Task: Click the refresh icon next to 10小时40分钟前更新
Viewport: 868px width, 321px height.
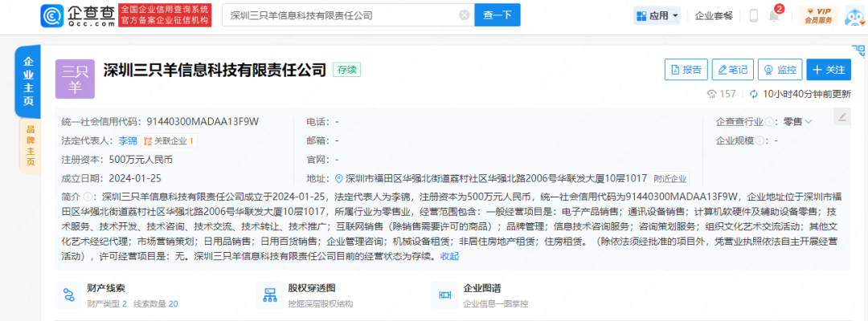Action: click(753, 94)
